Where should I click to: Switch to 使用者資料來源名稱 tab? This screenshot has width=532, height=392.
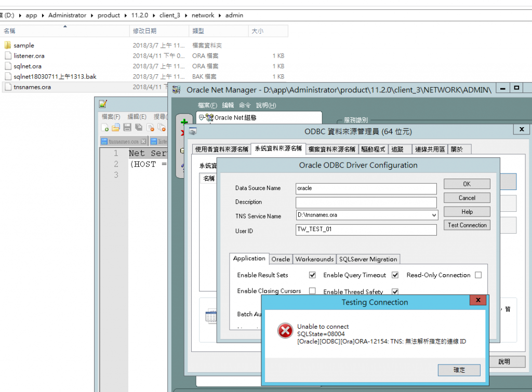(221, 149)
